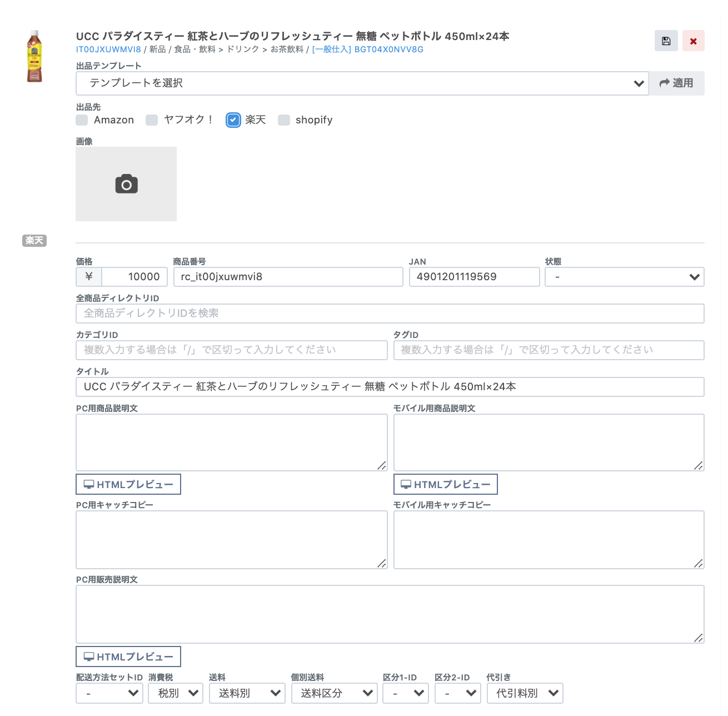Screen dimensions: 728x716
Task: Click the 価格 price input field
Action: [134, 277]
